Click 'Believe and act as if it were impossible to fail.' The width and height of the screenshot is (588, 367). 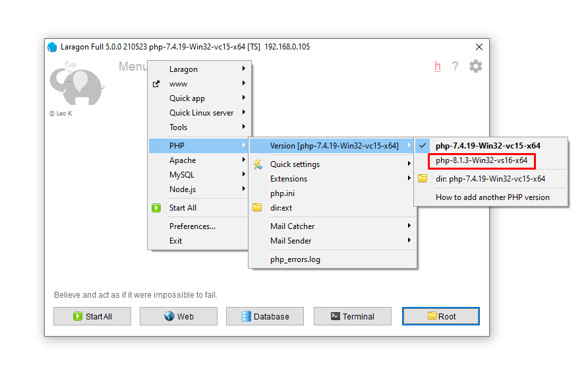coord(136,295)
